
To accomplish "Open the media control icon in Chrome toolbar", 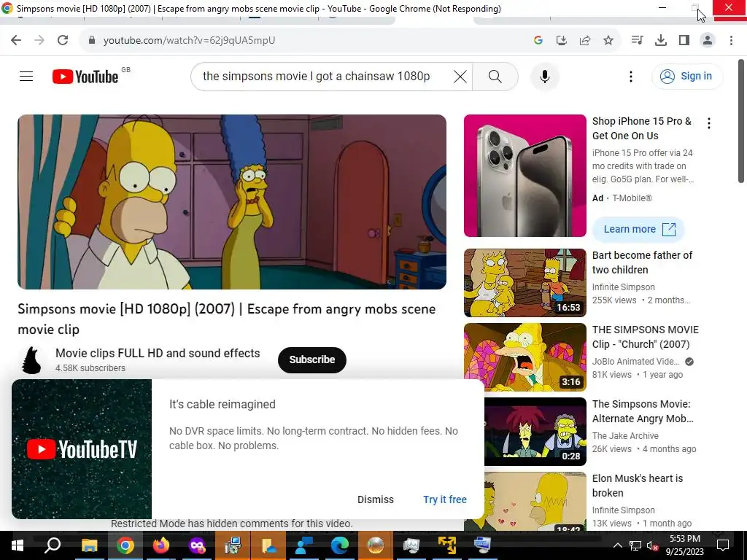I will tap(637, 40).
